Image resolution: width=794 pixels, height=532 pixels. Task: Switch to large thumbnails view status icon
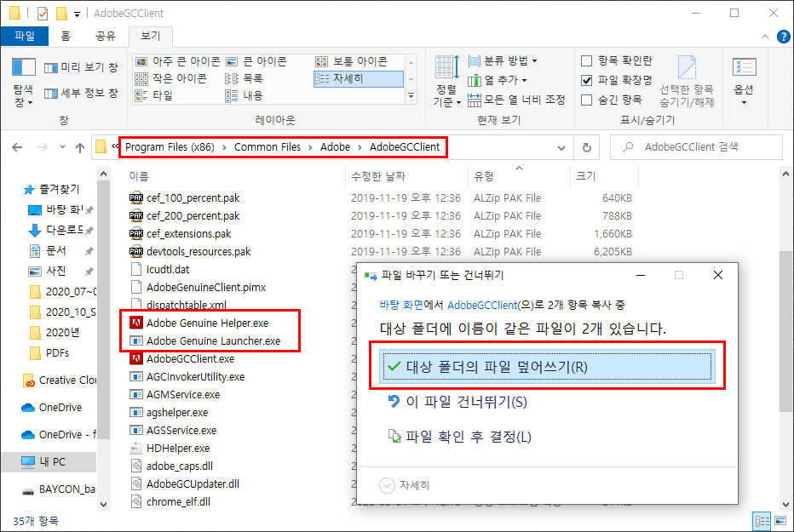click(x=780, y=521)
